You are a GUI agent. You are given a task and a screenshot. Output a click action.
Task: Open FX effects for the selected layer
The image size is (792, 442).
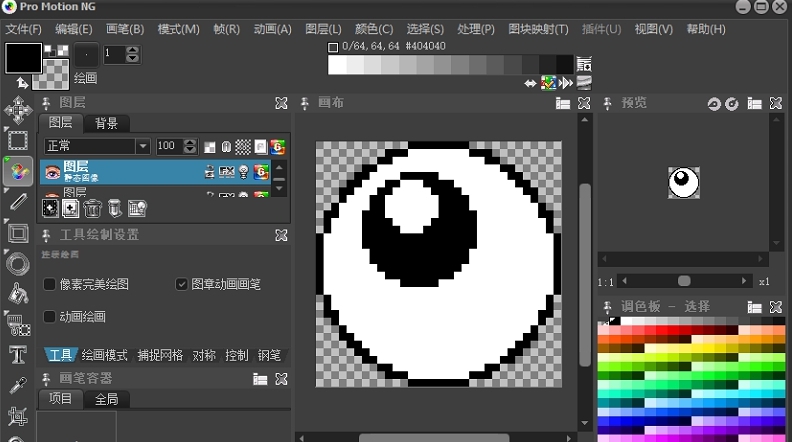(x=226, y=172)
